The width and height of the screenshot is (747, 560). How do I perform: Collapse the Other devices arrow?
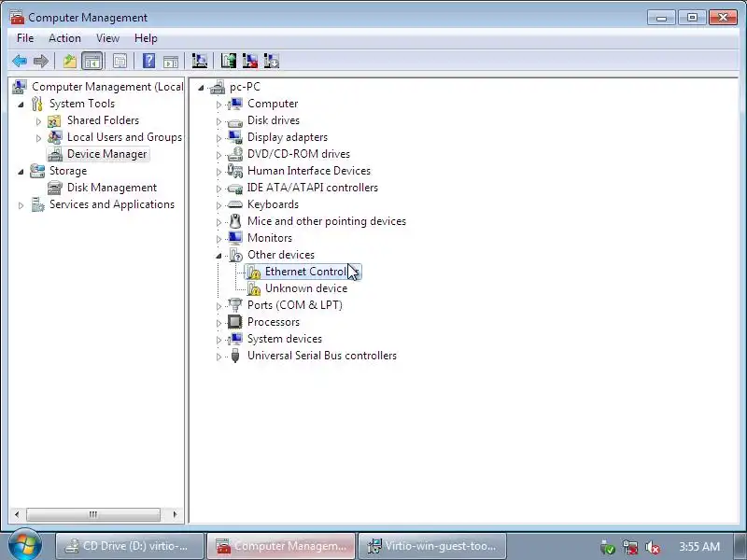[x=218, y=256]
